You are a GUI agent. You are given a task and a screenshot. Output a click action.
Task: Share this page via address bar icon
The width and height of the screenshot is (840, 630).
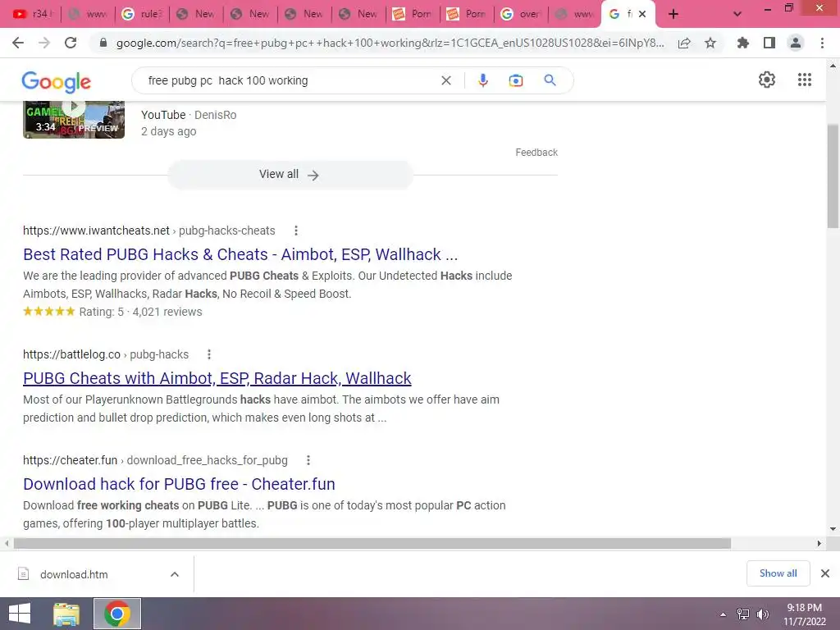(x=684, y=43)
